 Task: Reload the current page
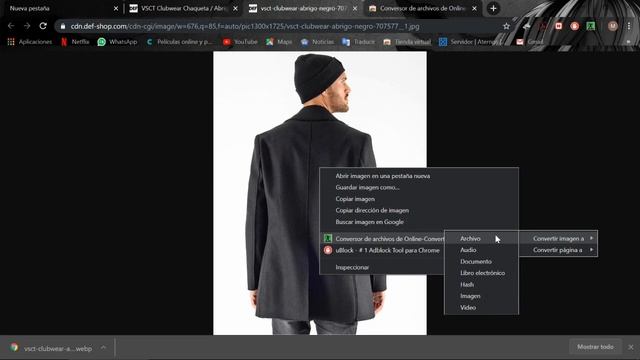tap(43, 26)
